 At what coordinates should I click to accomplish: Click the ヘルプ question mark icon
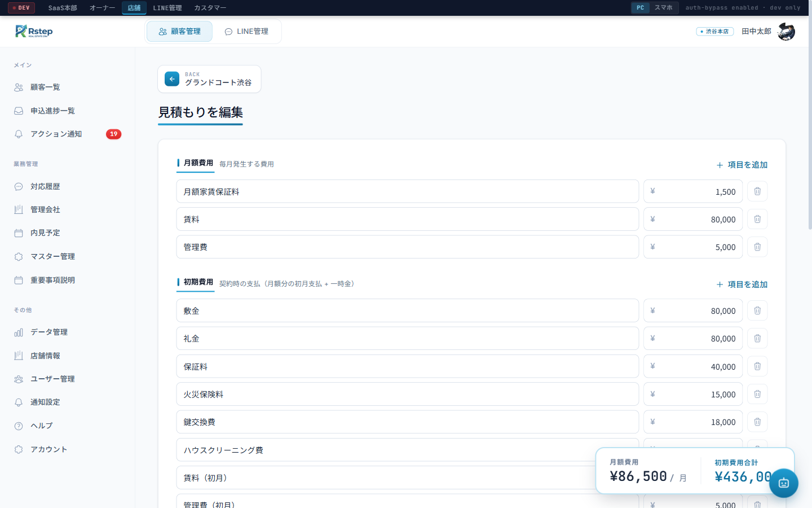19,426
